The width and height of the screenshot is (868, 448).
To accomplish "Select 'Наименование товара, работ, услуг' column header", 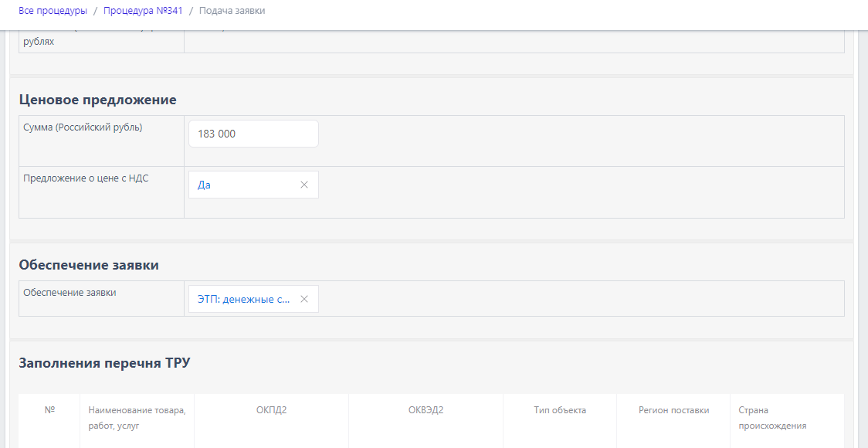I will 137,418.
